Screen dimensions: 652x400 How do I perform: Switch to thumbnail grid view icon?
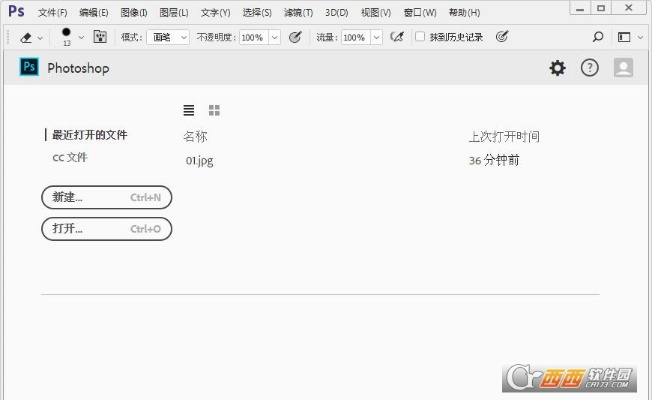tap(214, 110)
